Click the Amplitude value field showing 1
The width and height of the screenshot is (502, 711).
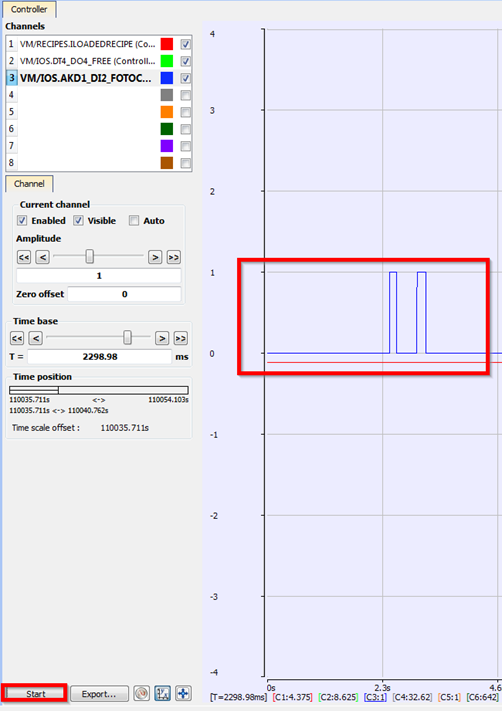click(x=99, y=276)
